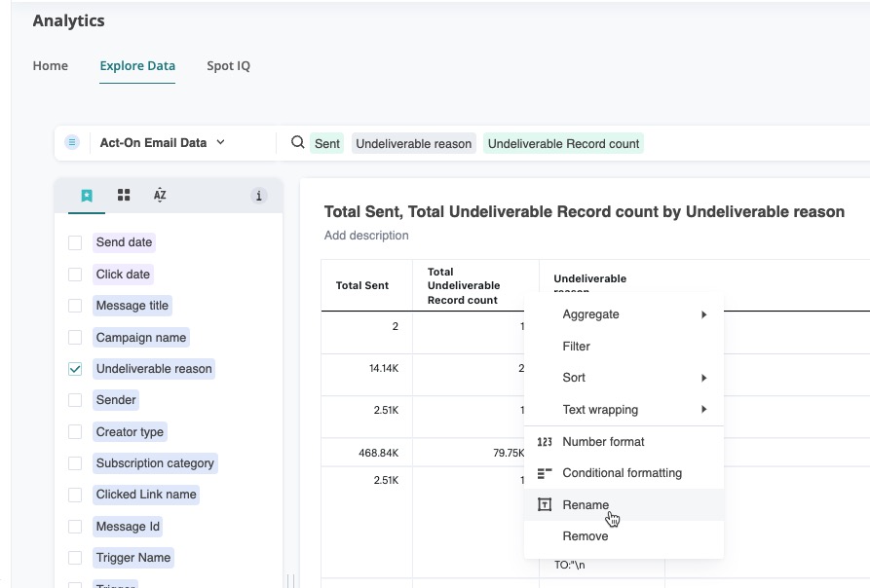Click the Undeliverable reason search token
The width and height of the screenshot is (870, 588).
coord(413,143)
